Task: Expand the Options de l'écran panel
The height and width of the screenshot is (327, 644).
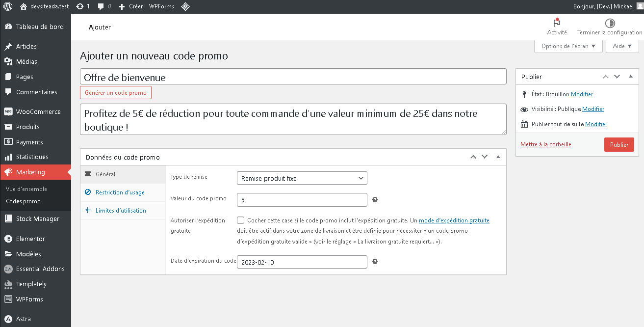Action: [x=568, y=46]
